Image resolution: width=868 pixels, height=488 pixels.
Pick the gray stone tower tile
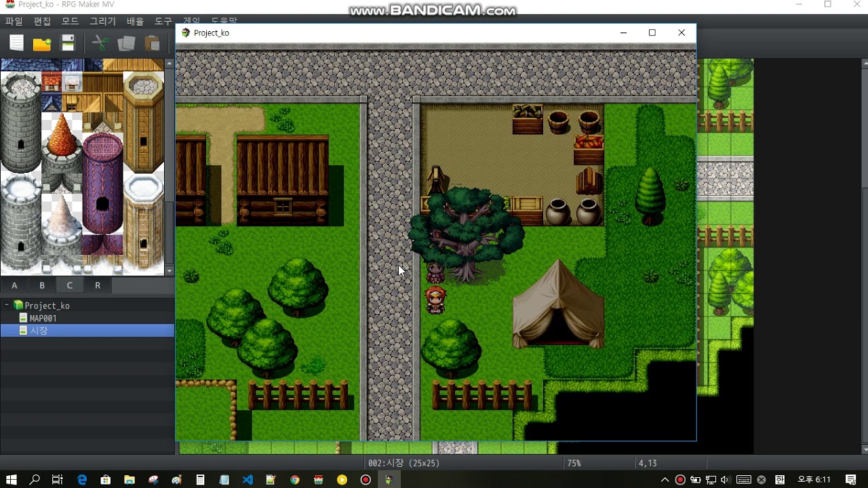coord(20,122)
